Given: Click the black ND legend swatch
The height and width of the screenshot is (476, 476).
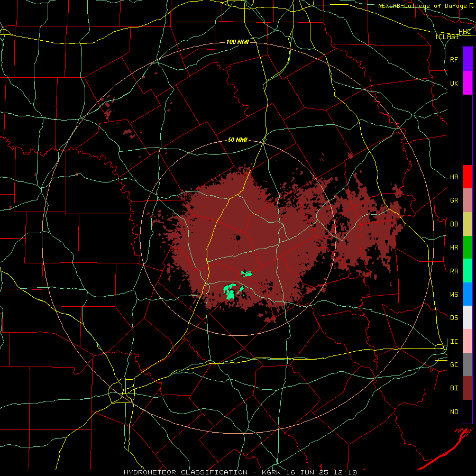Looking at the screenshot, I should 467,411.
